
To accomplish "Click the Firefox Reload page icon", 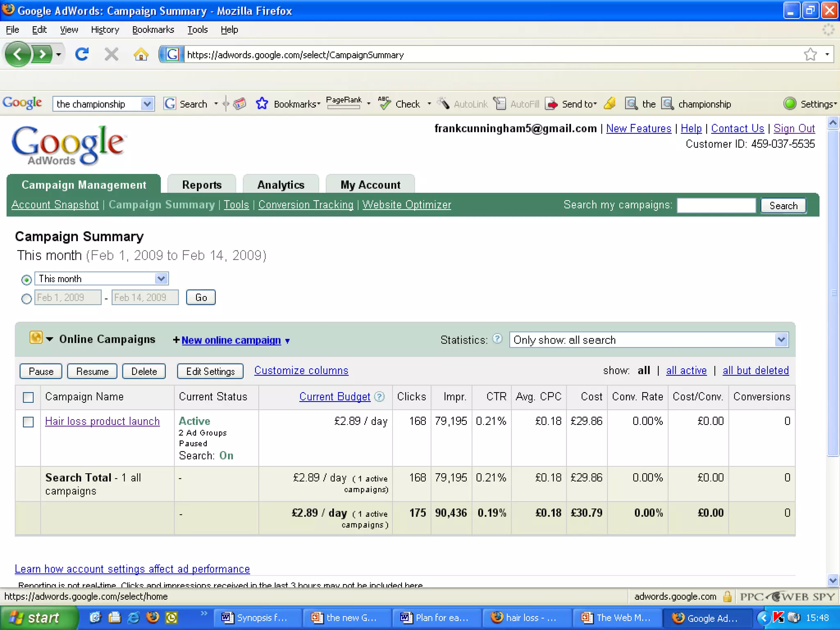I will click(x=82, y=54).
